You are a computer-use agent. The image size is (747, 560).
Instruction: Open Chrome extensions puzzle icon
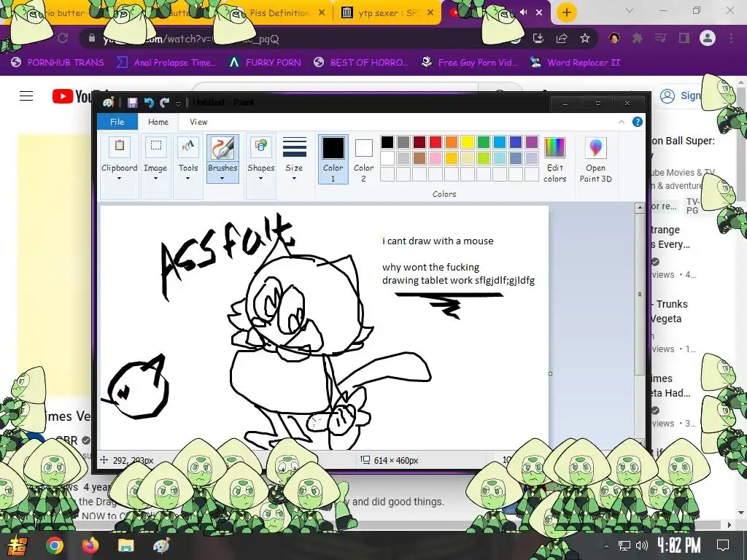tap(637, 39)
